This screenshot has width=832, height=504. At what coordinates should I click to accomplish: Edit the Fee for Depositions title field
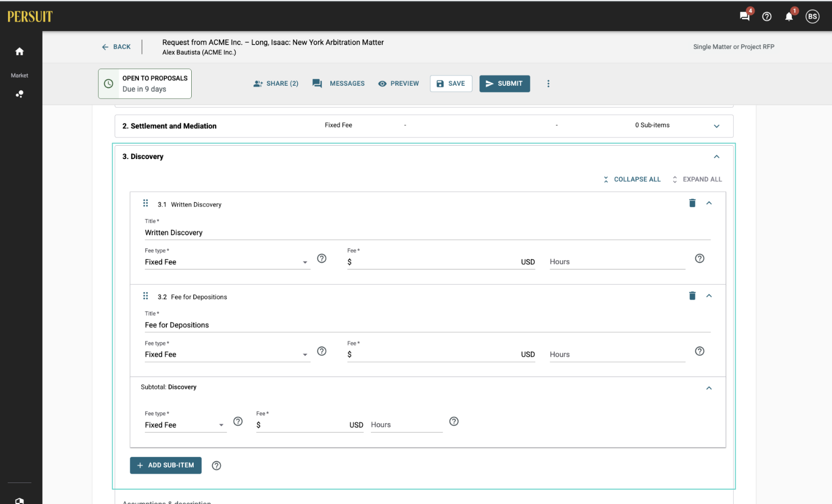pyautogui.click(x=428, y=325)
